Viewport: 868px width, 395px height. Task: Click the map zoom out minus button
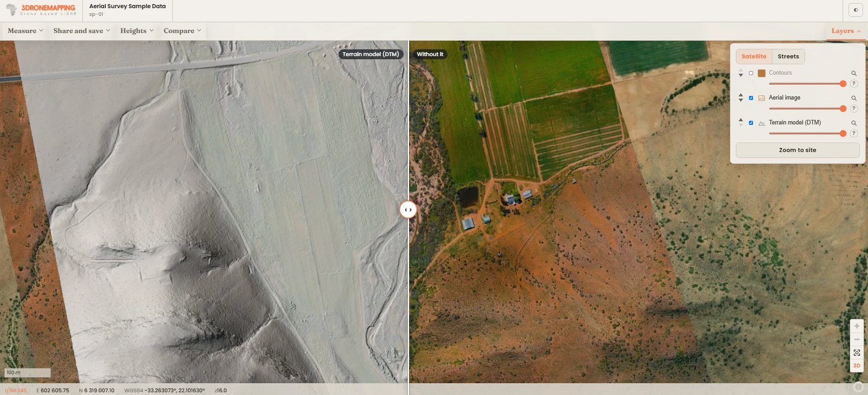pos(857,339)
